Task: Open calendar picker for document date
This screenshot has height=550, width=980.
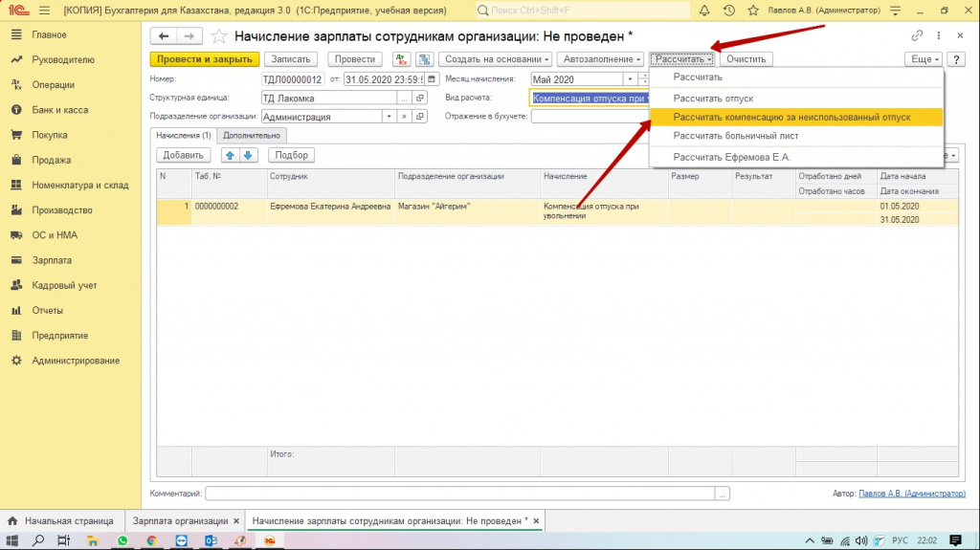Action: click(432, 79)
